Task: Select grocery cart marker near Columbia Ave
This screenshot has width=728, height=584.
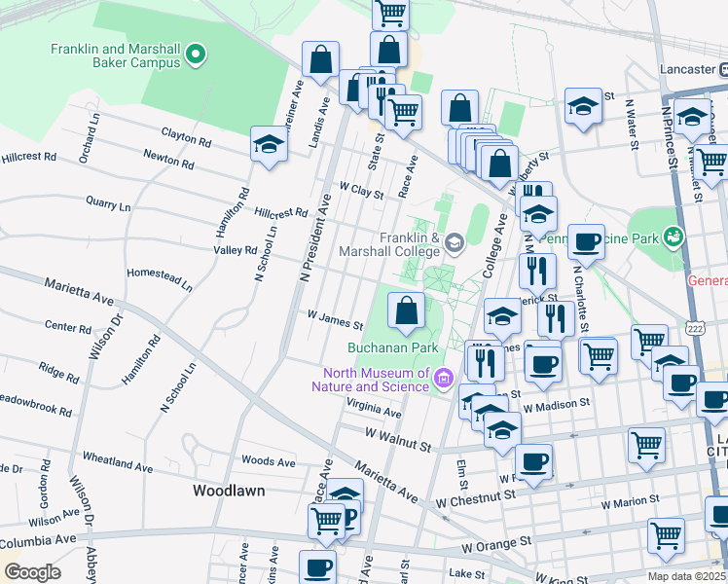Action: coord(326,522)
